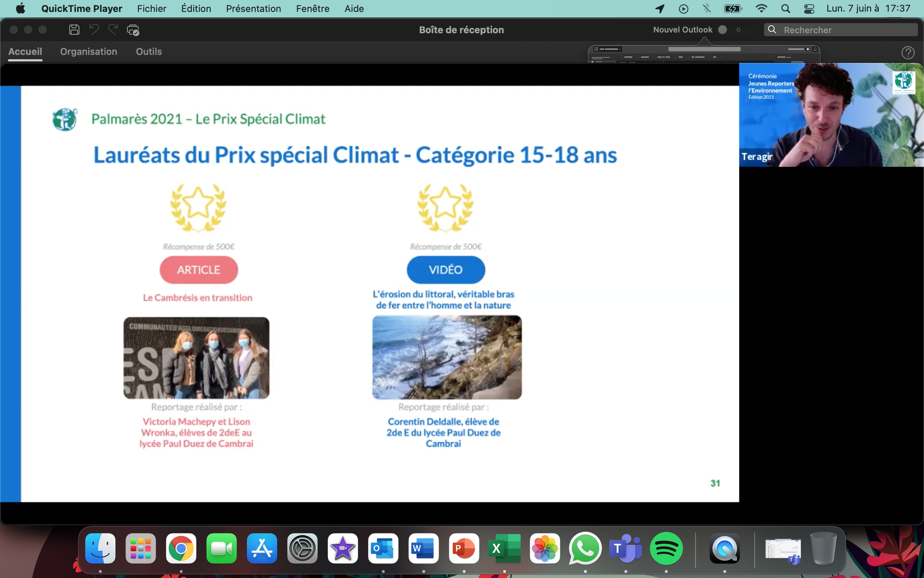Click the pink ARTICLE button
The height and width of the screenshot is (578, 924).
click(199, 270)
